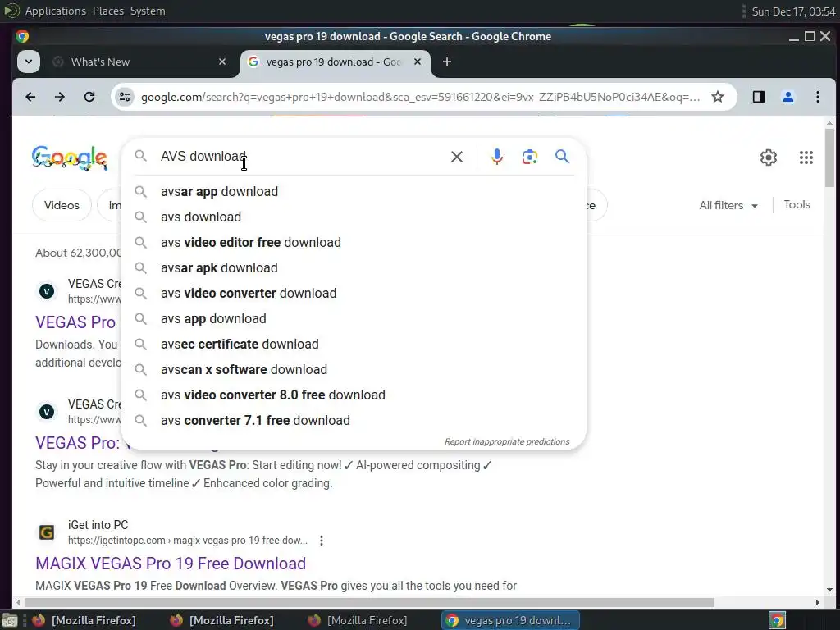The height and width of the screenshot is (630, 840).
Task: Choose suggestion avsar apk download
Action: coord(354,268)
